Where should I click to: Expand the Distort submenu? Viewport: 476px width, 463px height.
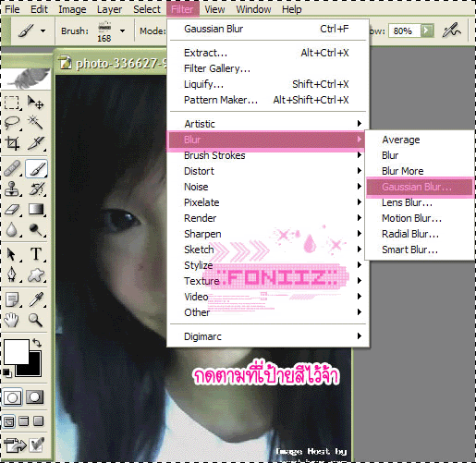[267, 171]
